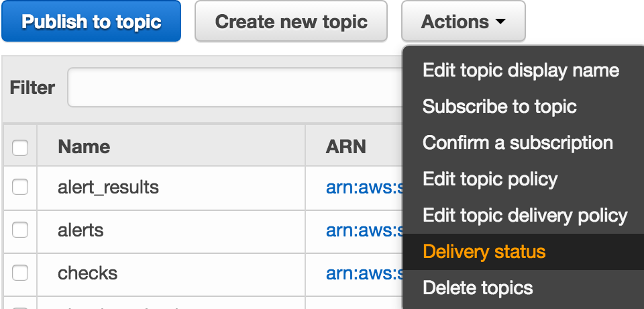644x309 pixels.
Task: Sort by the Name column header
Action: pyautogui.click(x=84, y=146)
